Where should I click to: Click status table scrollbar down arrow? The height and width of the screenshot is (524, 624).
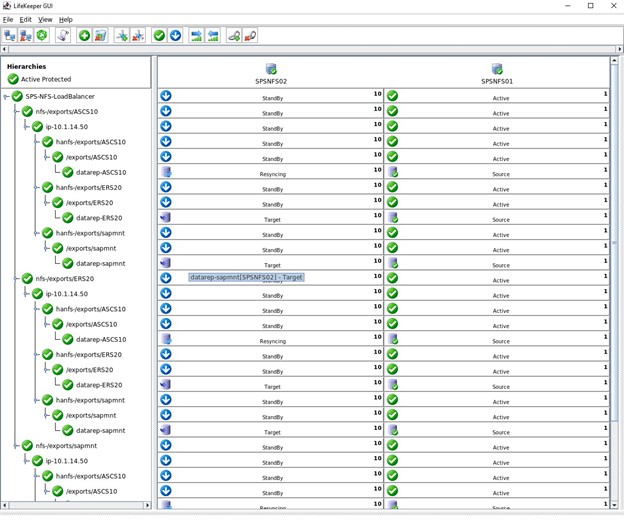(614, 505)
